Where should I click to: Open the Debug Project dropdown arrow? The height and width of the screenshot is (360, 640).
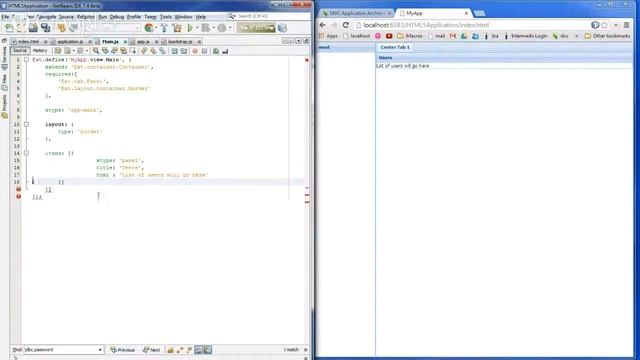tap(213, 28)
